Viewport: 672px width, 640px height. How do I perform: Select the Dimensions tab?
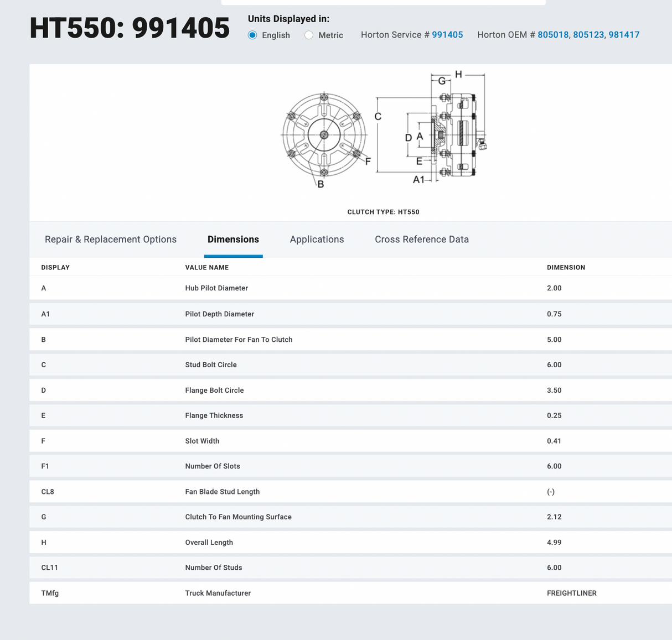(x=233, y=240)
